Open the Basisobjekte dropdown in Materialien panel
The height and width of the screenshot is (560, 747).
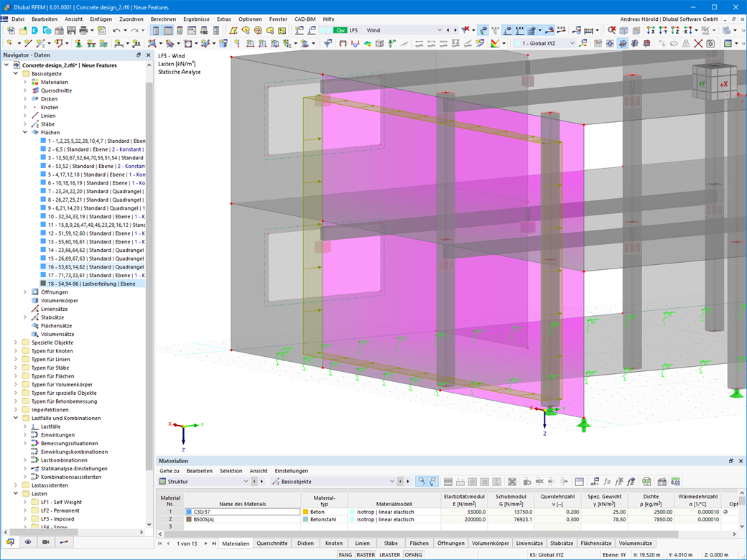(392, 482)
